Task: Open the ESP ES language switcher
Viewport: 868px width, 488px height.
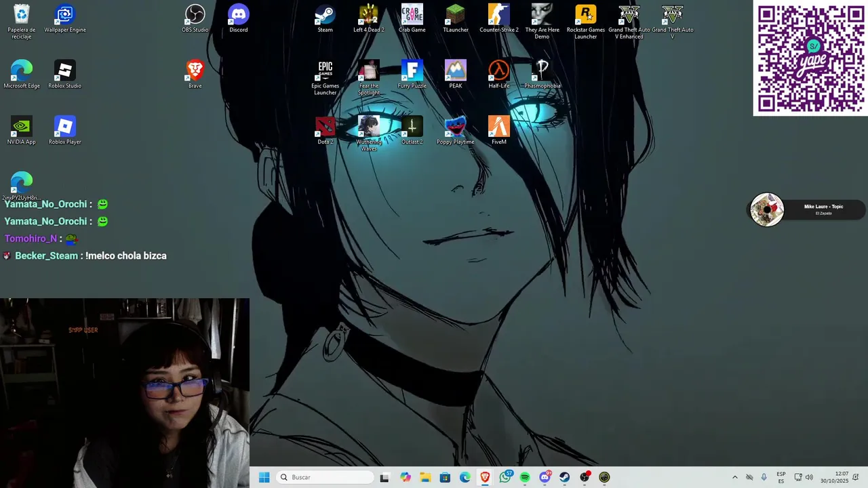Action: tap(781, 477)
